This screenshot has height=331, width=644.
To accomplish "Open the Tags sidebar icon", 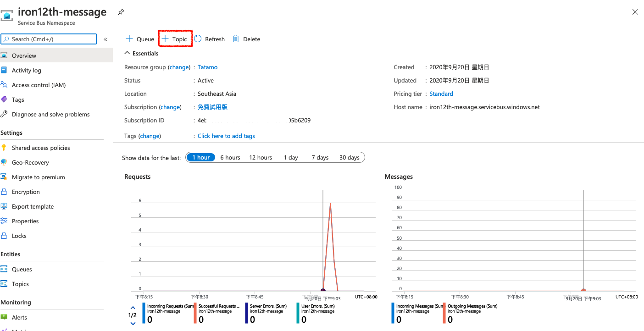I will pyautogui.click(x=4, y=99).
